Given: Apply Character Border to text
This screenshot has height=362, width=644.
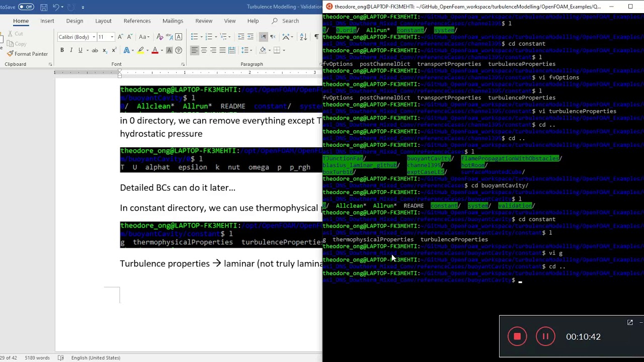Looking at the screenshot, I should coord(179,37).
